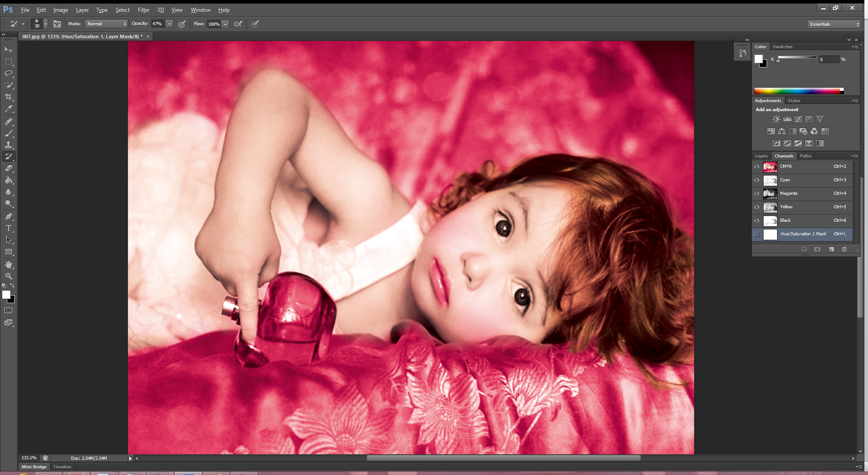Switch to the Paths tab
868x475 pixels.
coord(806,156)
